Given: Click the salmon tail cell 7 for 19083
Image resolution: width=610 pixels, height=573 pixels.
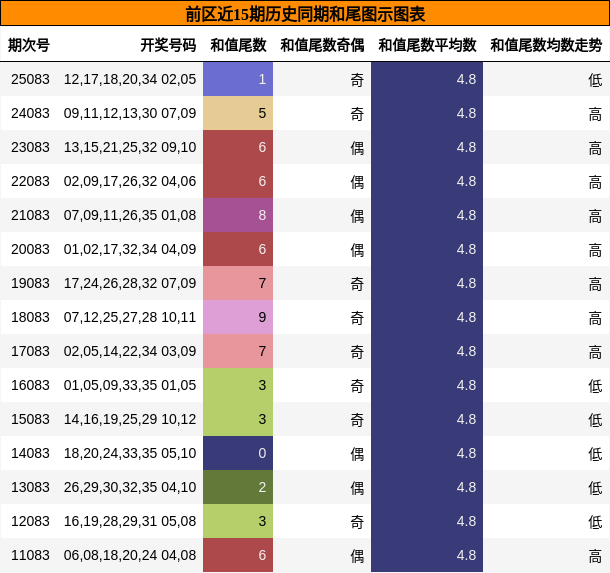Looking at the screenshot, I should [x=238, y=283].
